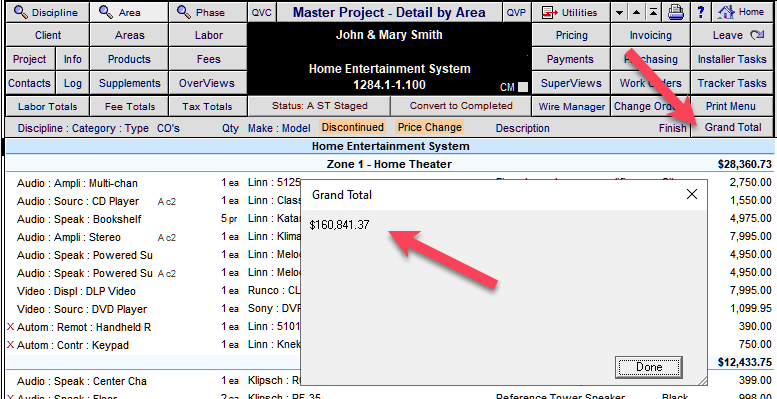Click the A c2 marker on CD Player row

pos(166,202)
